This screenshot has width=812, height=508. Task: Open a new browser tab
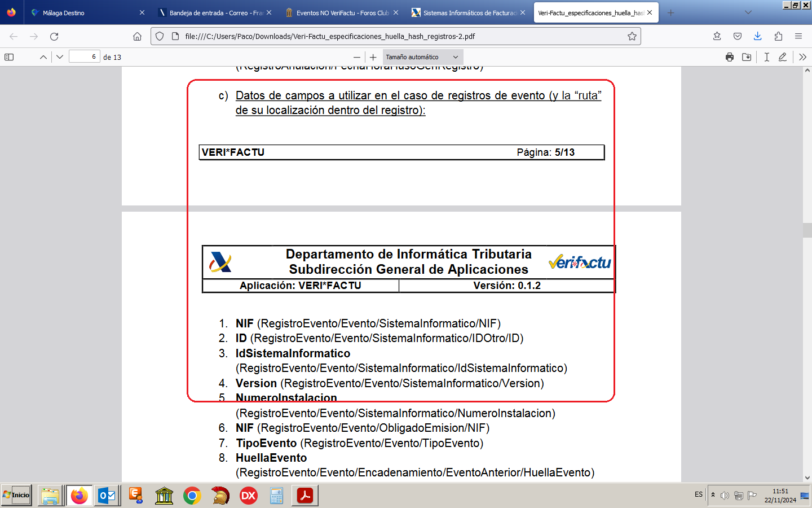670,12
